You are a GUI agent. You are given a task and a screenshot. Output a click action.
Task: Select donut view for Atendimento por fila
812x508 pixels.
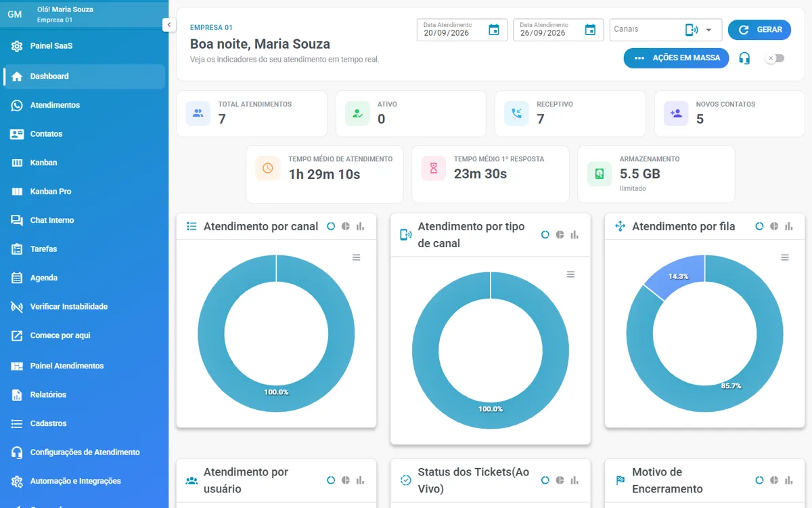[759, 226]
